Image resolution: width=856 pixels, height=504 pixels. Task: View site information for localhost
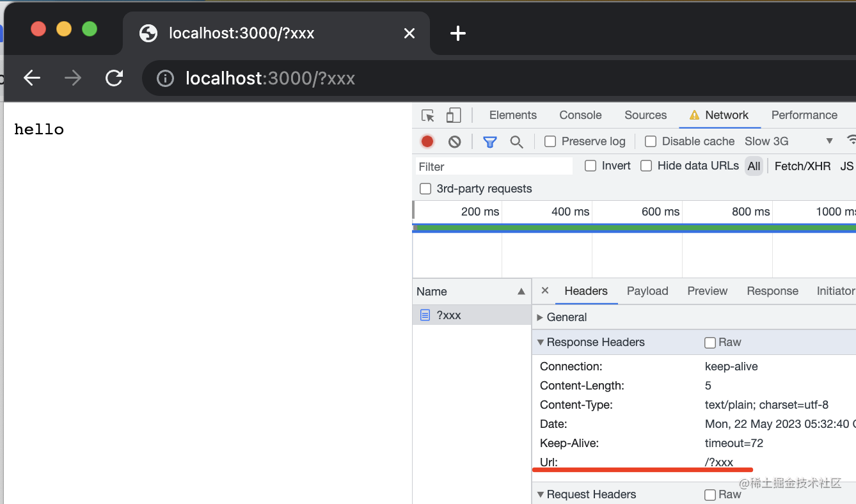165,79
